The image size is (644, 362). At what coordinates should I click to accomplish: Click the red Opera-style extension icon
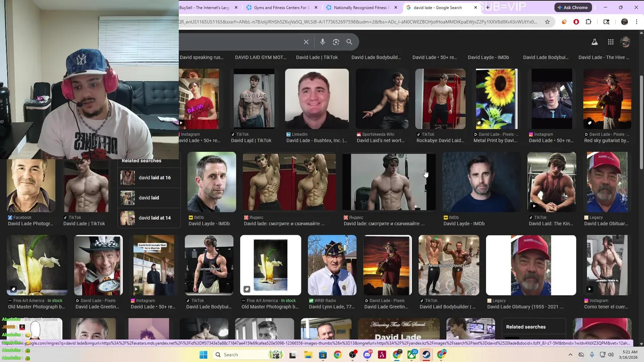pos(576,22)
